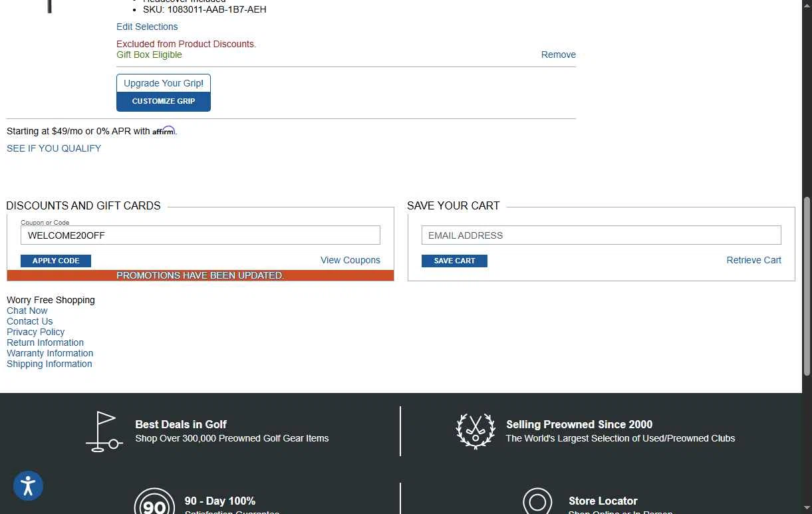Click the 'Store Locator' heading
812x514 pixels.
[603, 501]
